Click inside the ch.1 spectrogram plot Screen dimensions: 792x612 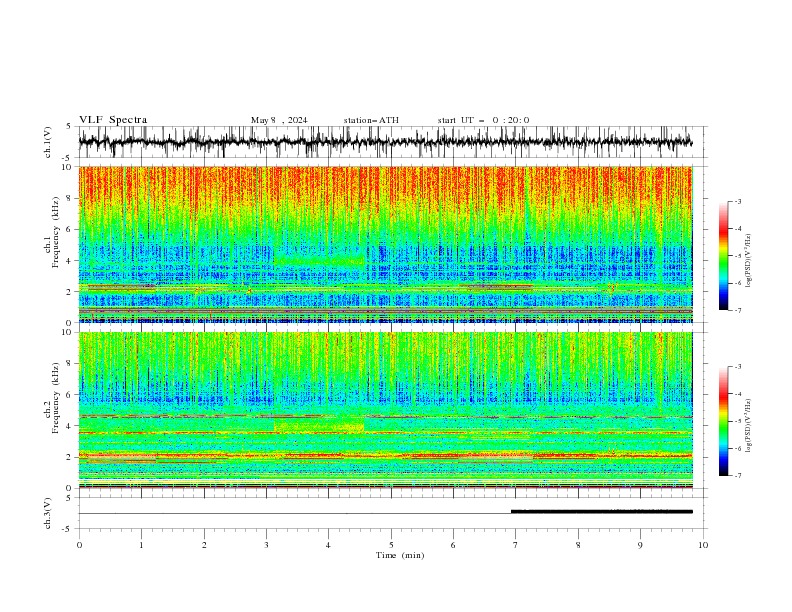[386, 244]
